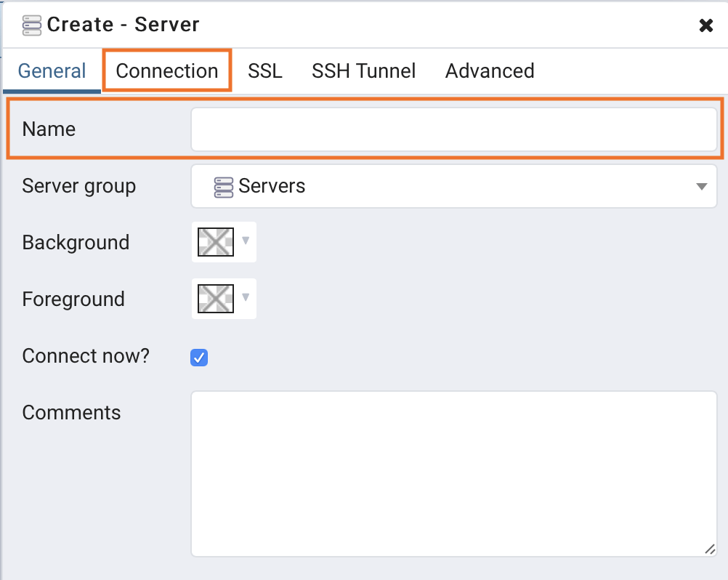Viewport: 728px width, 580px height.
Task: Click the Servers group icon in dropdown
Action: coord(223,187)
